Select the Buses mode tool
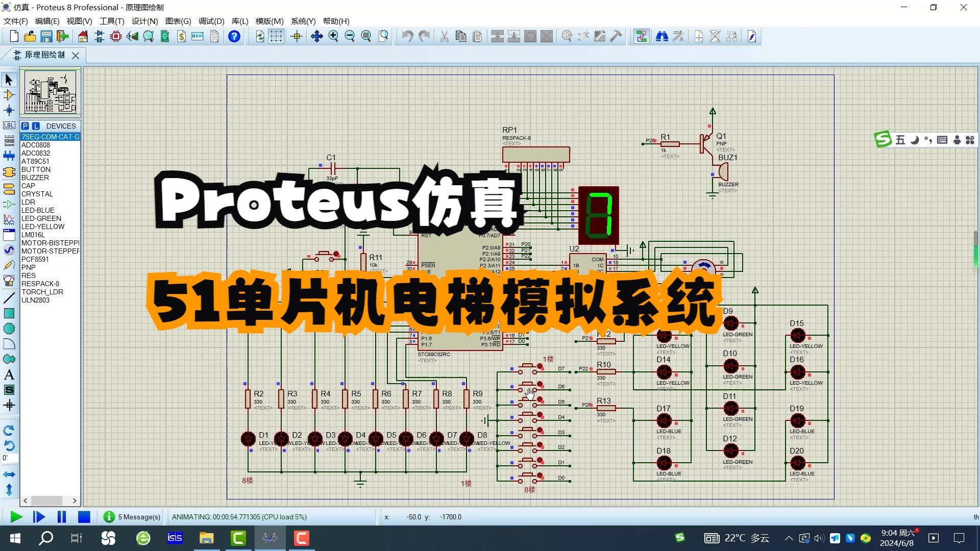Viewport: 980px width, 551px height. [x=9, y=155]
